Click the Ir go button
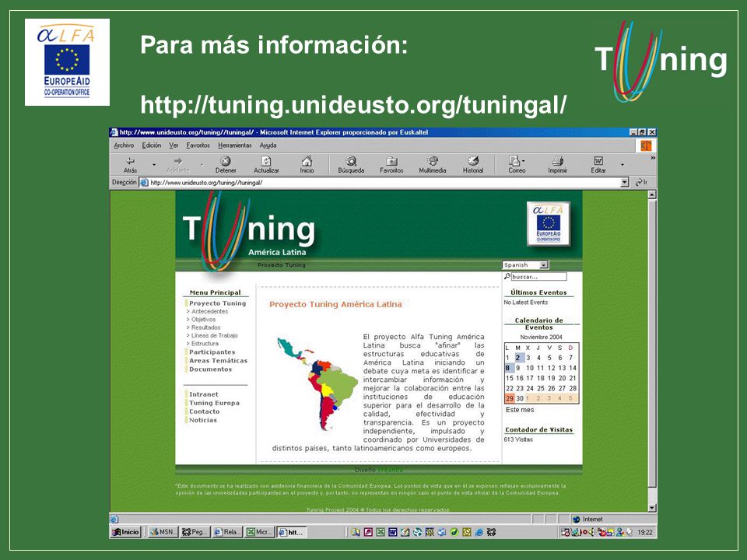 click(642, 182)
